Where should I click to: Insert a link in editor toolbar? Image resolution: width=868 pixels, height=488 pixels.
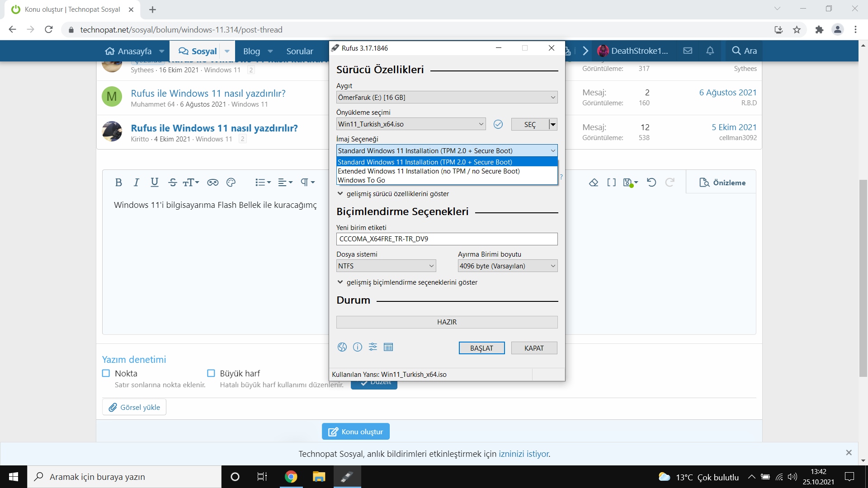pos(212,183)
